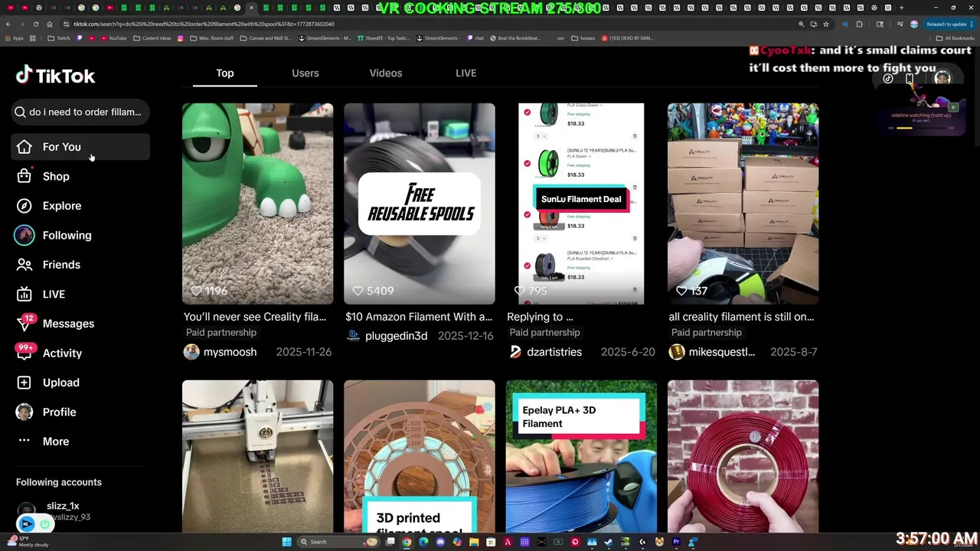This screenshot has width=980, height=551.
Task: Open LIVE in the left sidebar
Action: pyautogui.click(x=80, y=294)
